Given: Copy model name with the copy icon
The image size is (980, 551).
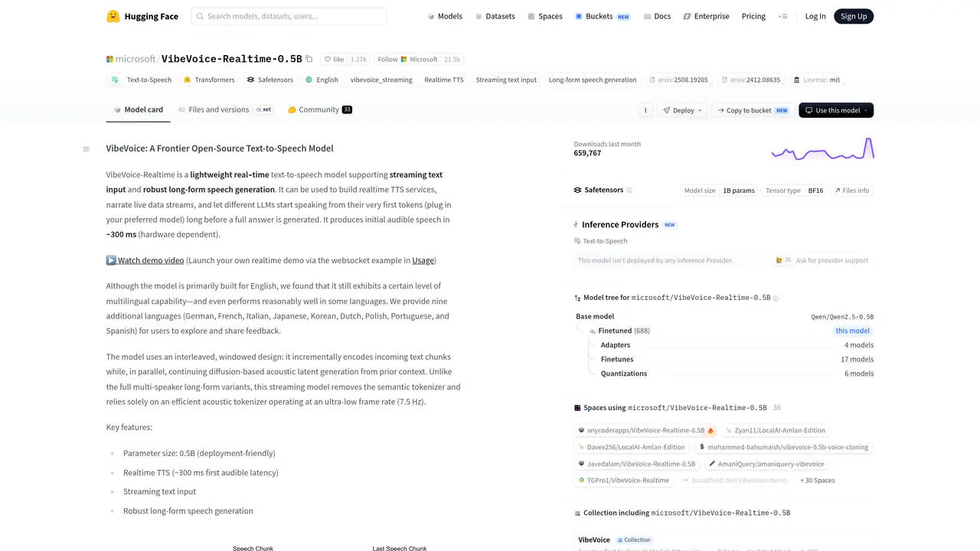Looking at the screenshot, I should [x=309, y=59].
